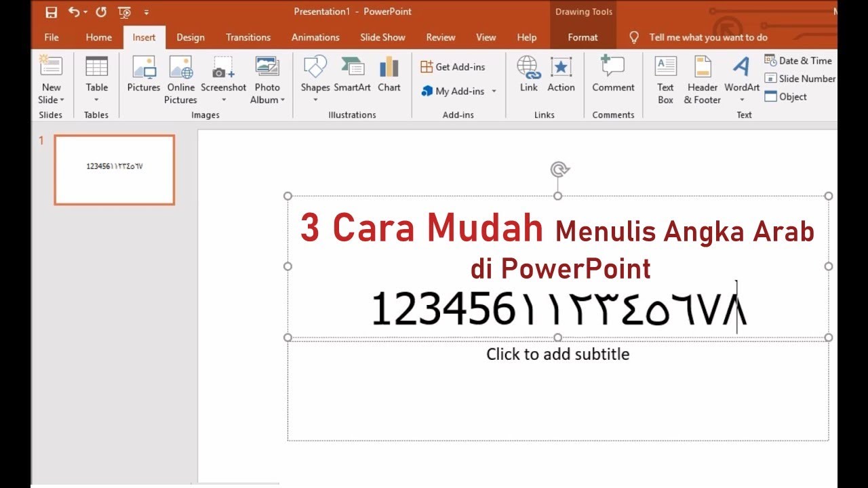This screenshot has height=488, width=868.
Task: Switch to the Home tab
Action: 99,37
